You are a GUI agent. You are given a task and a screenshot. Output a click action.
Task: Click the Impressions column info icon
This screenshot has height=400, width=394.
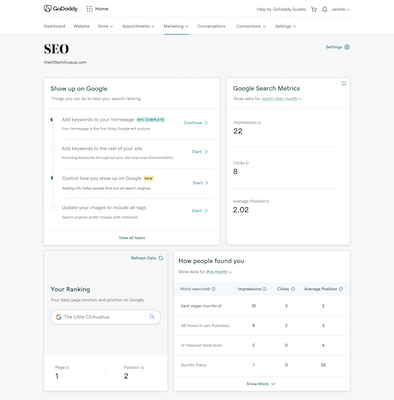click(264, 289)
